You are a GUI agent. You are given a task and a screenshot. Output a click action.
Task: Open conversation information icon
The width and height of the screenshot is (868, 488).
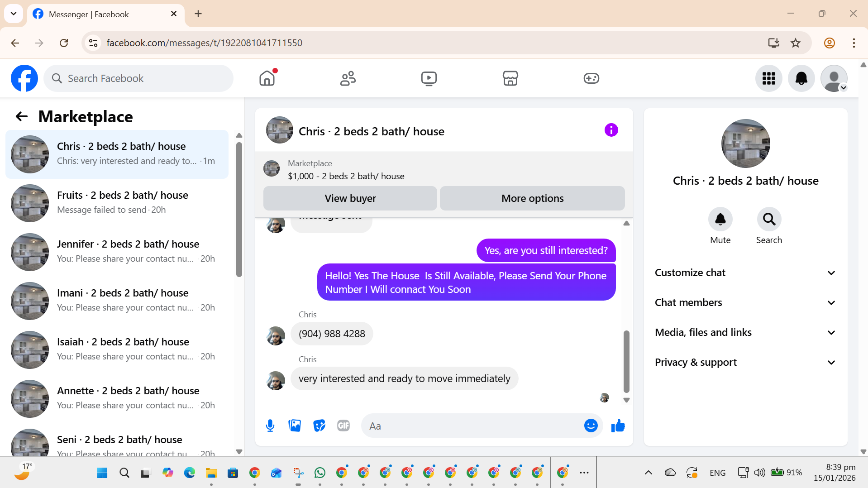pyautogui.click(x=611, y=130)
